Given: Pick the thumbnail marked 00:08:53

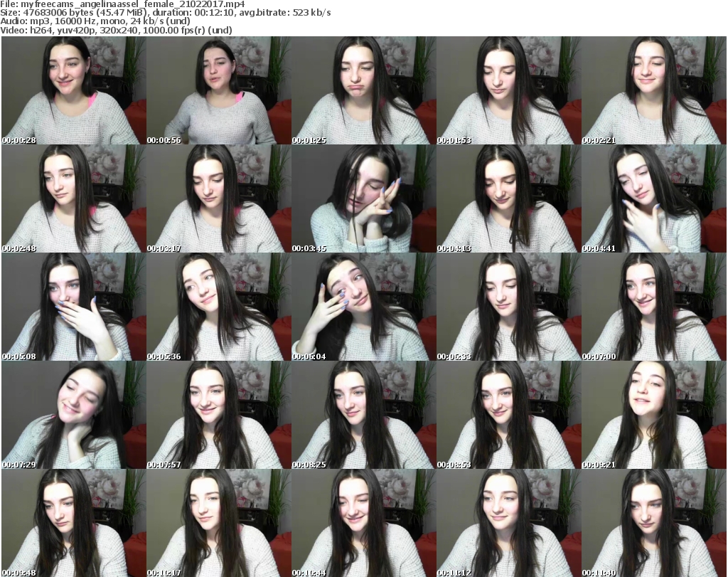Looking at the screenshot, I should point(508,415).
